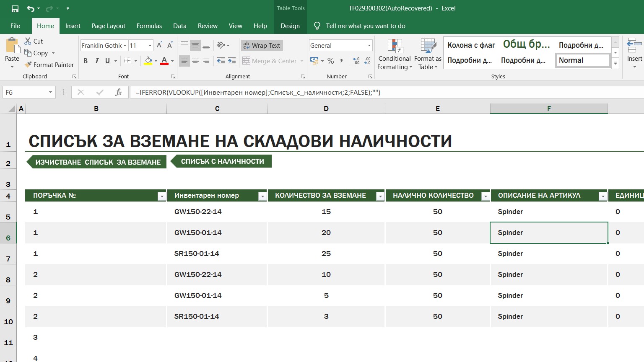This screenshot has height=362, width=644.
Task: Switch to the Formulas tab
Action: coord(149,26)
